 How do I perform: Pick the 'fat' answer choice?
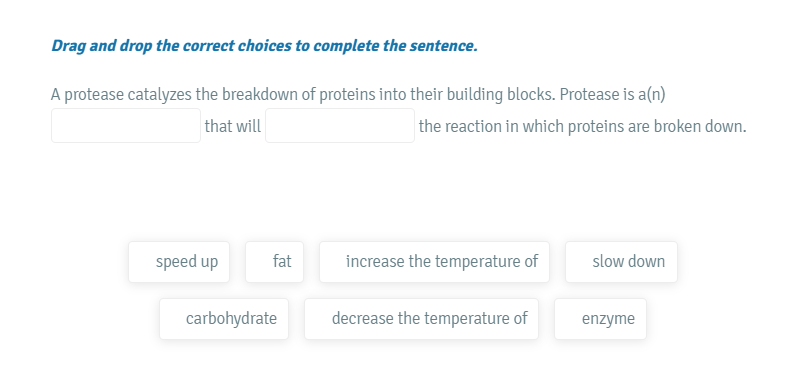274,262
